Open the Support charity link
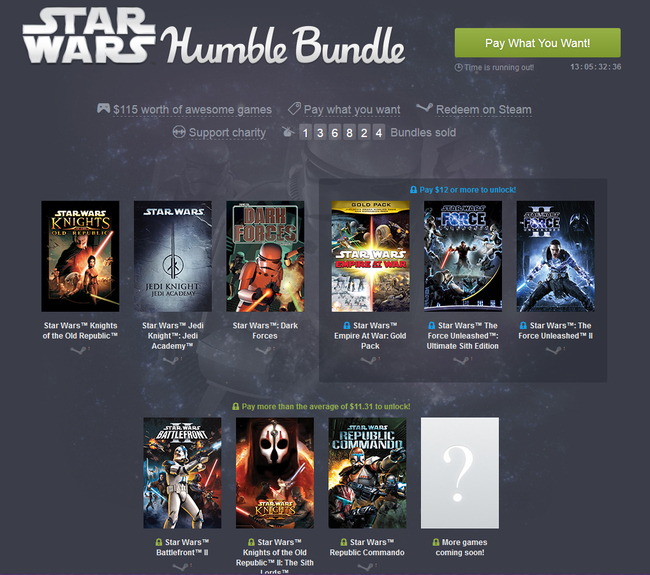This screenshot has width=650, height=575. 227,133
